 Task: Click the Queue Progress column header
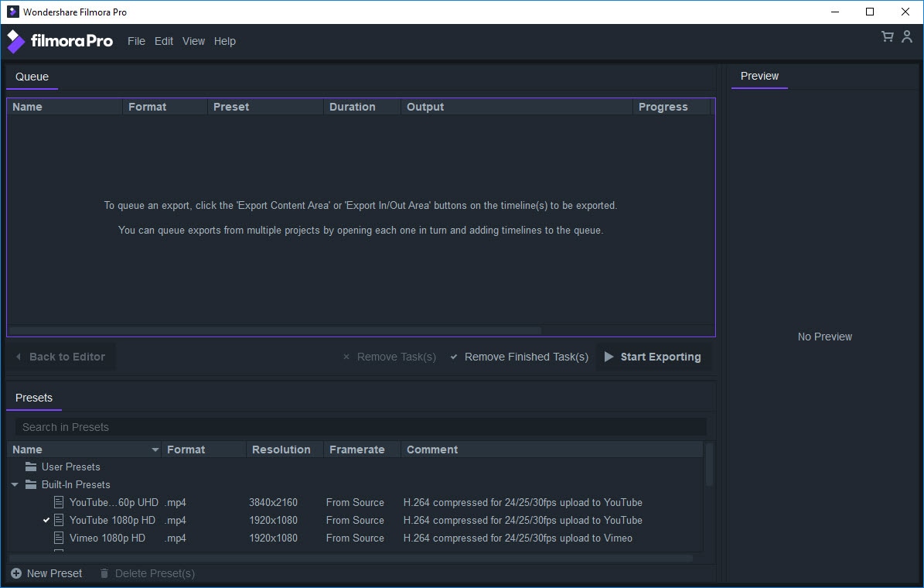[x=672, y=107]
